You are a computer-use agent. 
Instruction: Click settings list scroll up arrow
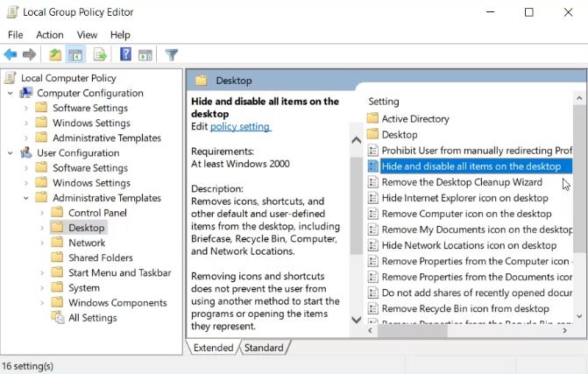pyautogui.click(x=579, y=98)
